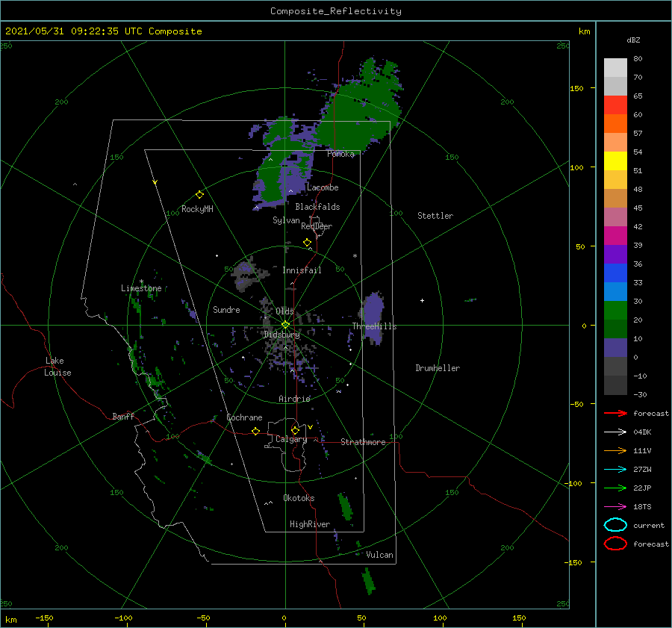Click the yellow V marker east of Calgary
This screenshot has height=628, width=672.
coord(310,427)
